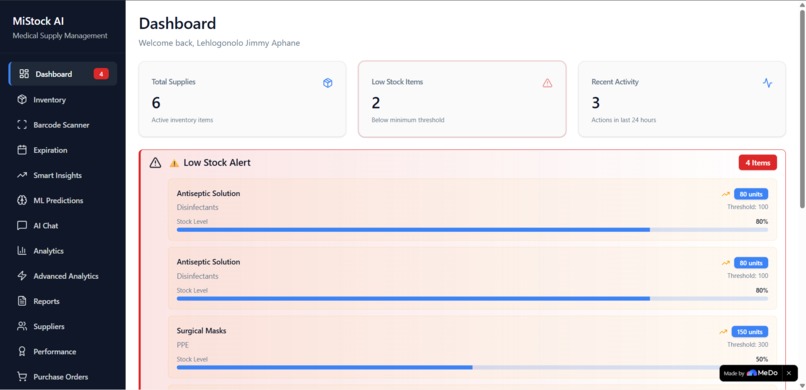Click the Advanced Analytics lightning icon
806x390 pixels.
(22, 275)
